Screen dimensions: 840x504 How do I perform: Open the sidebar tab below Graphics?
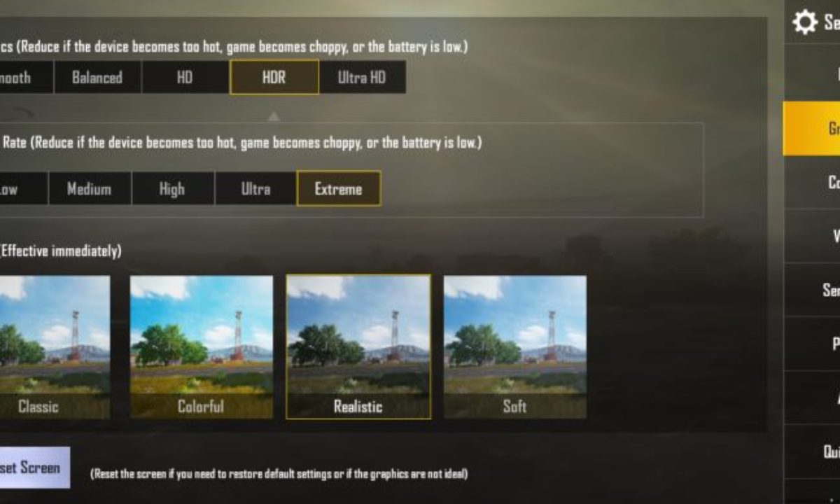click(811, 182)
